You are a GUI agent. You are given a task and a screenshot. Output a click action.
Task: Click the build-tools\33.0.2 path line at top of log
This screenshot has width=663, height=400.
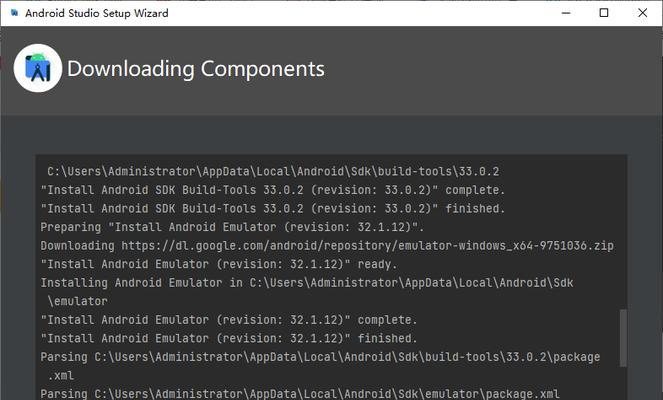coord(273,171)
